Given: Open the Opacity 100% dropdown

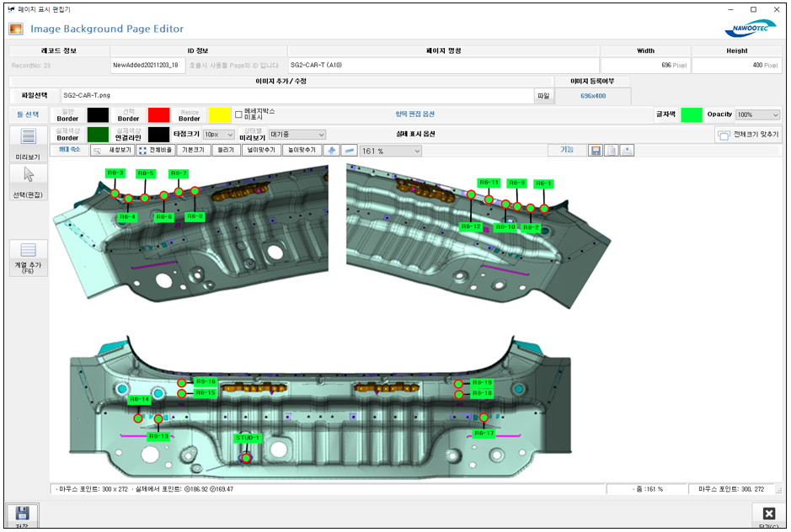Looking at the screenshot, I should (757, 114).
